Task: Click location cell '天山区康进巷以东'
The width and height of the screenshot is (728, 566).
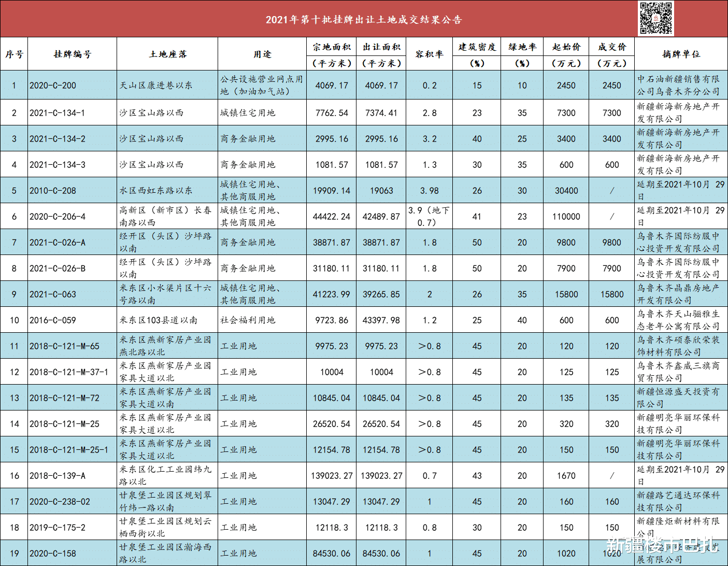Action: [167, 86]
